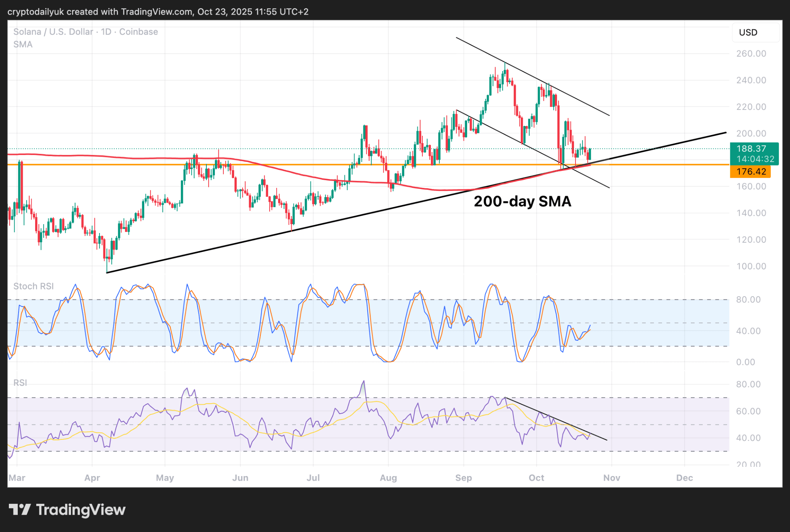Click the Jul label on time axis
790x532 pixels.
[313, 478]
